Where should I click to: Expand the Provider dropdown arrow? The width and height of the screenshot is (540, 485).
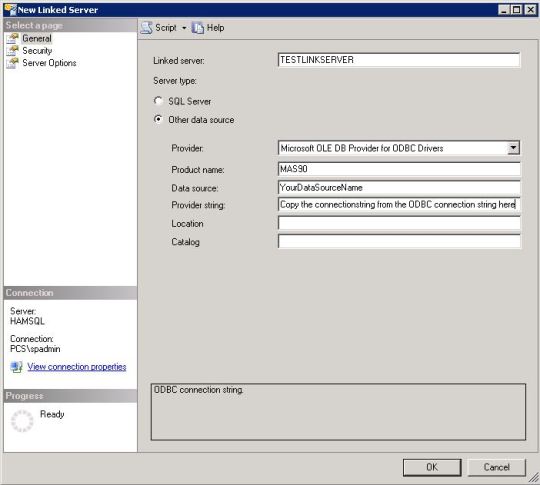pos(513,148)
